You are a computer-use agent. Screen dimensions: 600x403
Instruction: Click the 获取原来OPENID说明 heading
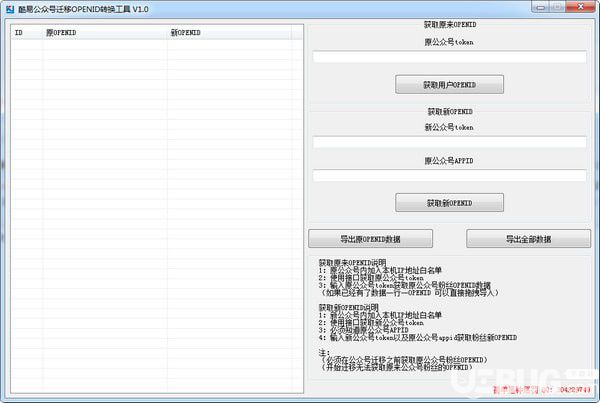coord(352,263)
